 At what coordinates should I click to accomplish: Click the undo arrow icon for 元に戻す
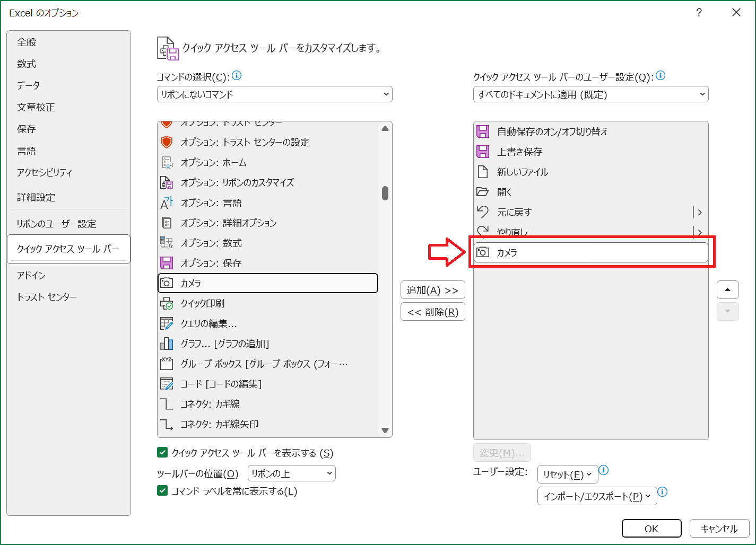483,212
